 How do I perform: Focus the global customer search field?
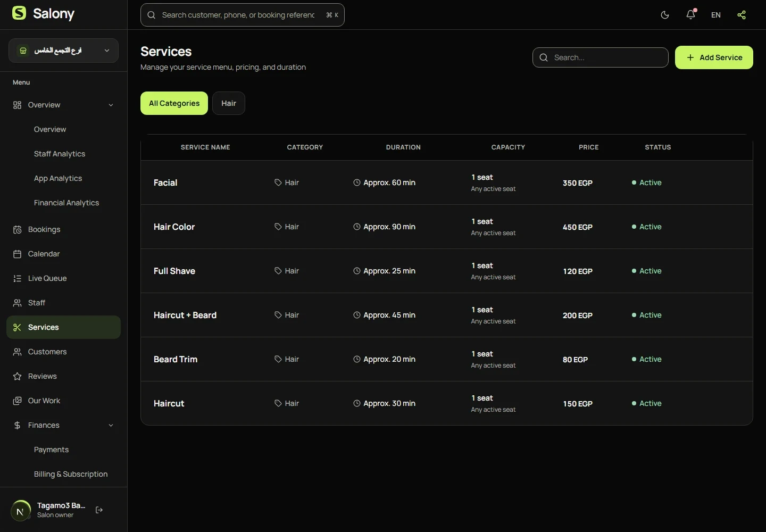(x=243, y=15)
